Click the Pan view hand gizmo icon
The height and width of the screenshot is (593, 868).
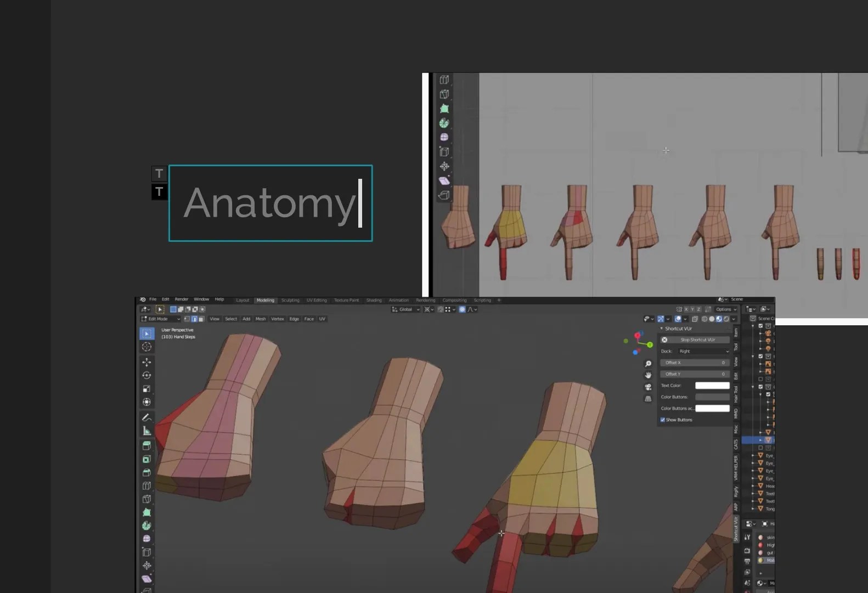point(648,375)
